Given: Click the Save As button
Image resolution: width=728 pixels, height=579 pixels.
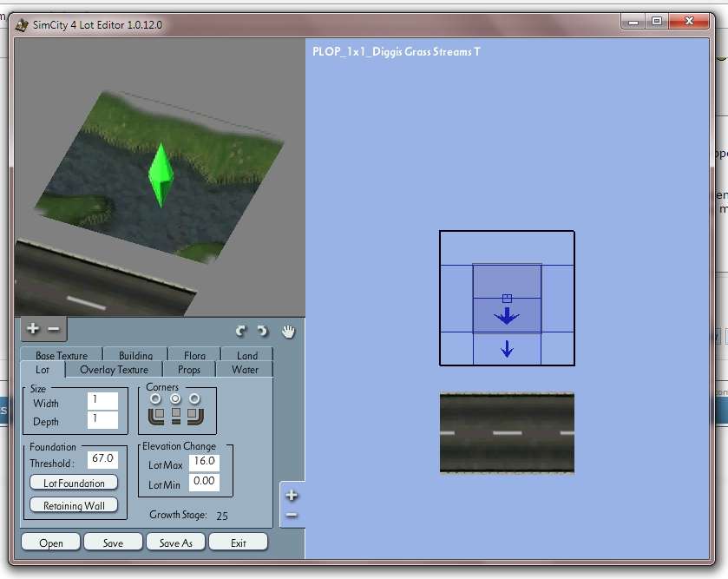Looking at the screenshot, I should click(x=175, y=543).
